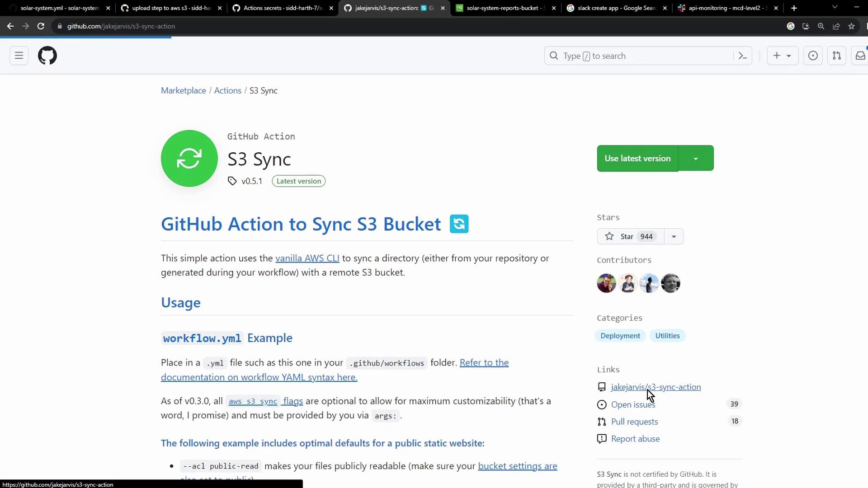Open the issues icon in header
The width and height of the screenshot is (868, 488).
tap(813, 56)
